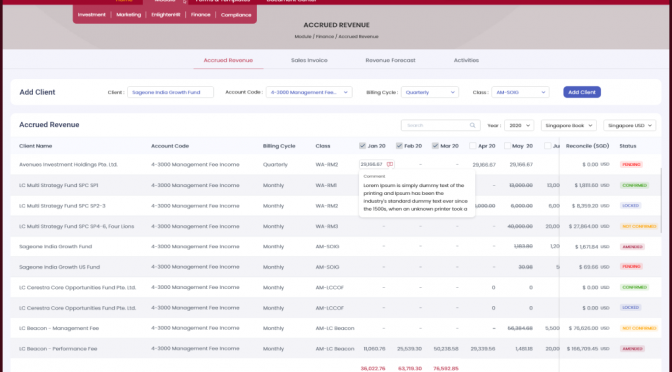Click the PENDING status badge for Avenues Investment

pyautogui.click(x=631, y=165)
